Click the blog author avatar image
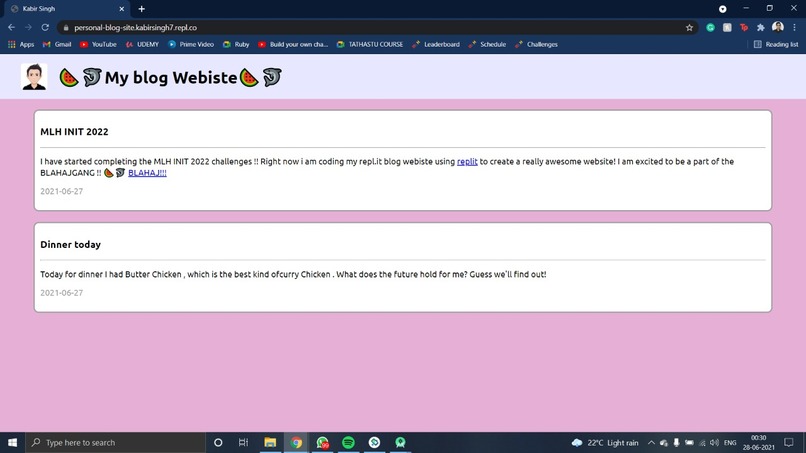 tap(34, 77)
